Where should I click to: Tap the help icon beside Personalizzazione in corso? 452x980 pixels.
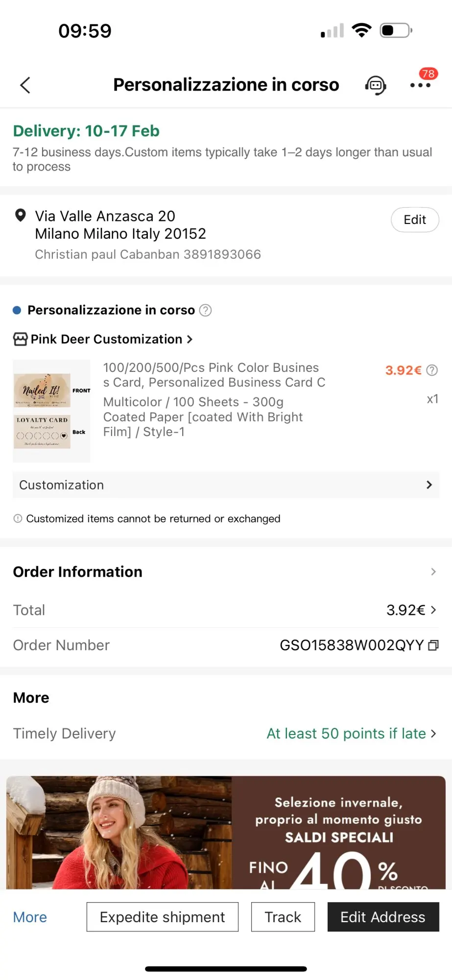click(x=206, y=310)
